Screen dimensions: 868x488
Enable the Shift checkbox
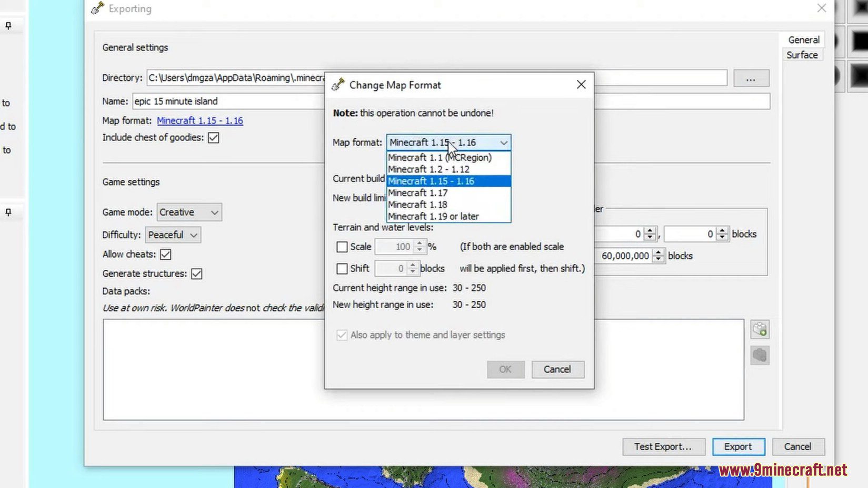[342, 269]
